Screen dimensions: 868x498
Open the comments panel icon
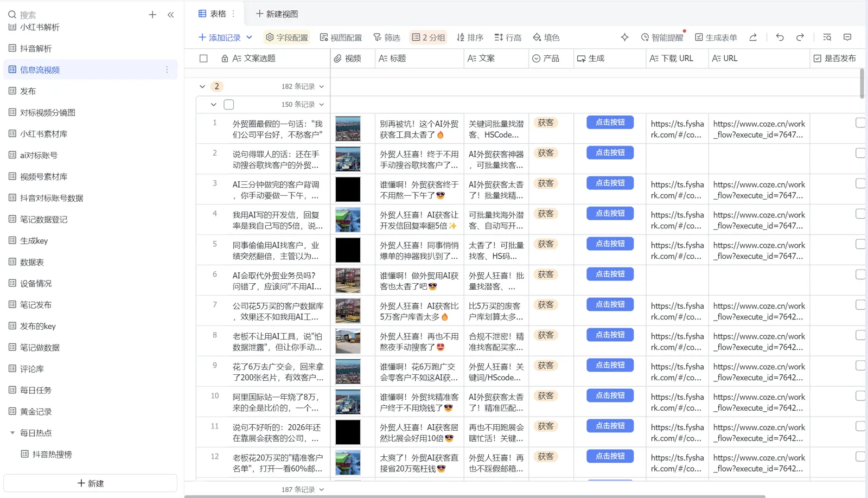(x=847, y=37)
